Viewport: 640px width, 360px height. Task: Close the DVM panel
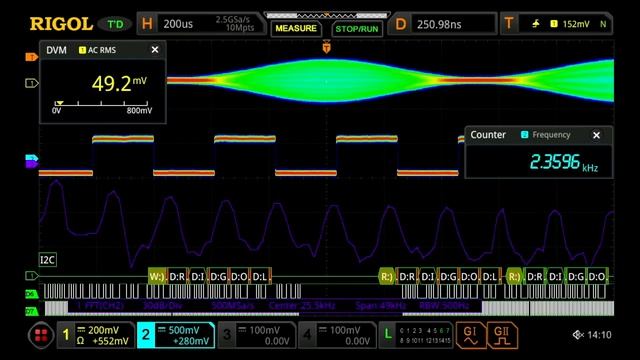155,50
